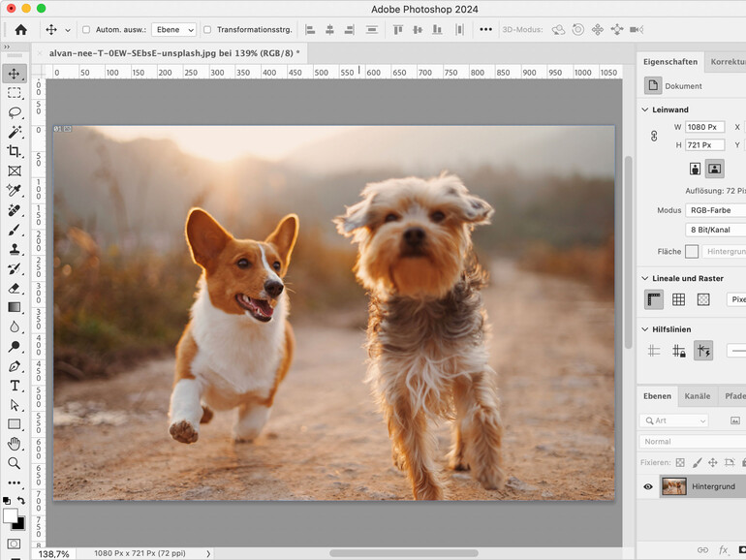
Task: Collapse the Lineale und Raster section
Action: [x=646, y=278]
